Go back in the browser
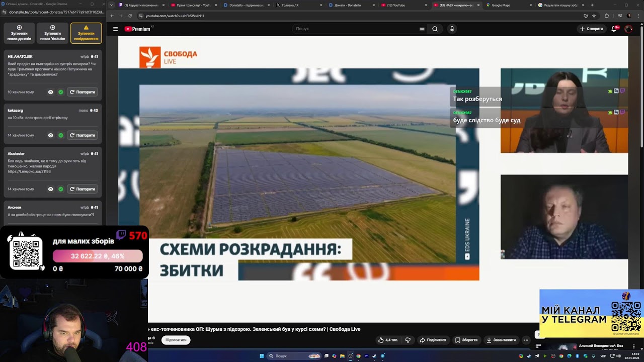Image resolution: width=644 pixels, height=362 pixels. pyautogui.click(x=112, y=16)
